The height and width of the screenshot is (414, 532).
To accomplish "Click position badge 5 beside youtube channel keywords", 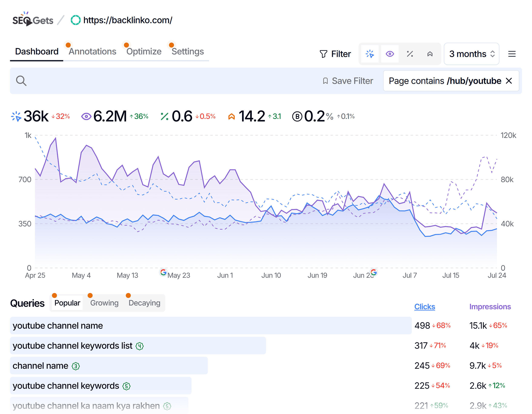I will (126, 386).
